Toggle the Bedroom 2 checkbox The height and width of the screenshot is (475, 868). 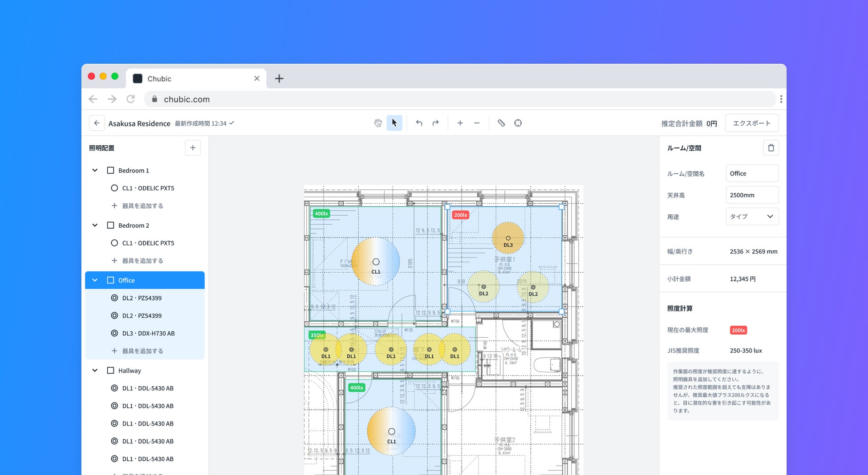[x=110, y=225]
